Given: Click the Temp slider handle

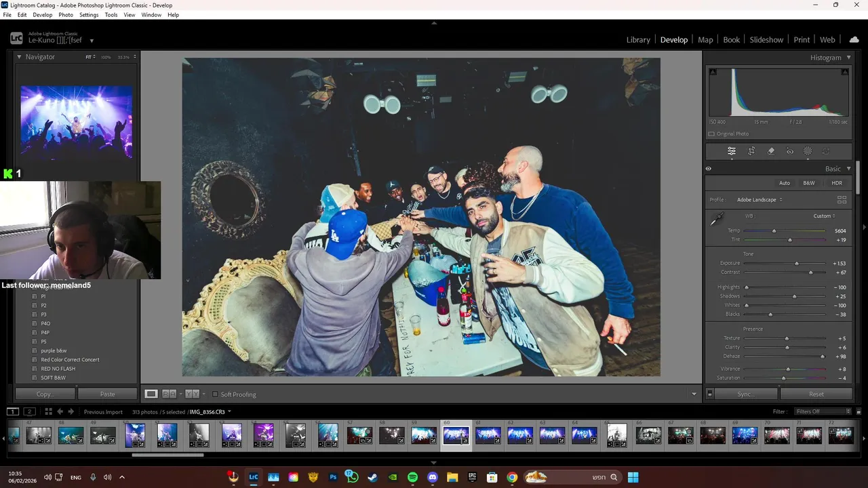Looking at the screenshot, I should (774, 231).
